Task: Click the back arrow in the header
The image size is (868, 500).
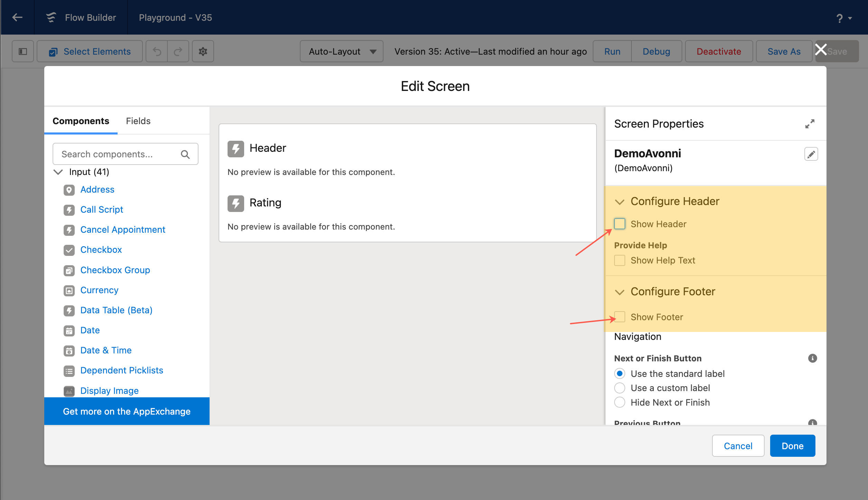Action: [x=17, y=17]
